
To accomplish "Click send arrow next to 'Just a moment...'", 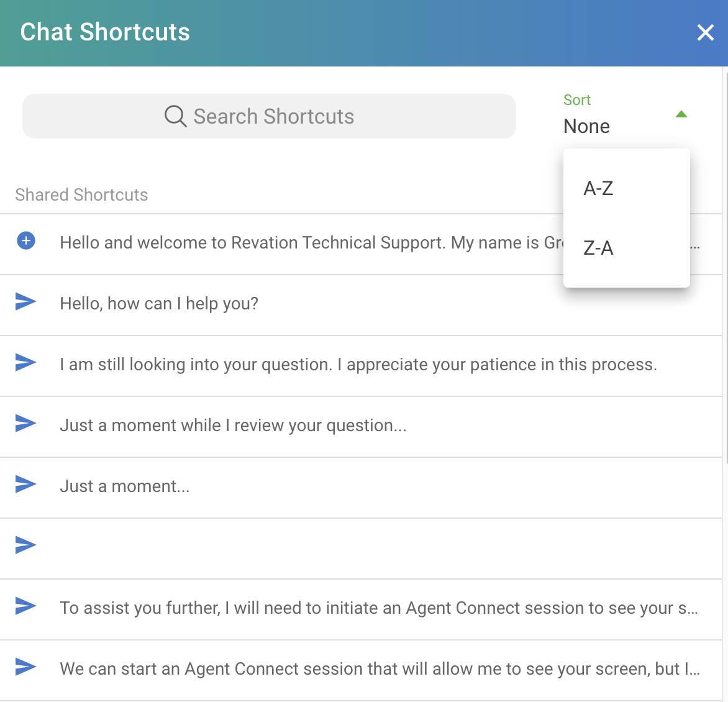I will 25,484.
